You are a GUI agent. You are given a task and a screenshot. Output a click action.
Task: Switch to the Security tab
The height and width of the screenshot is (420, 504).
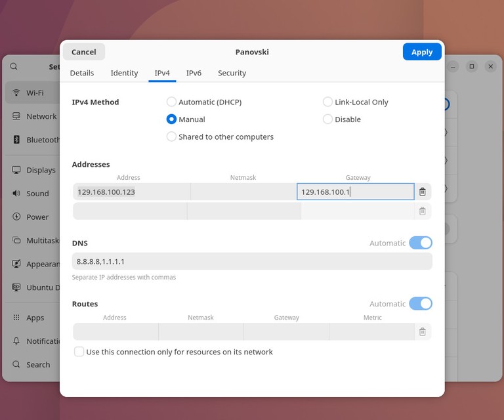pos(232,73)
